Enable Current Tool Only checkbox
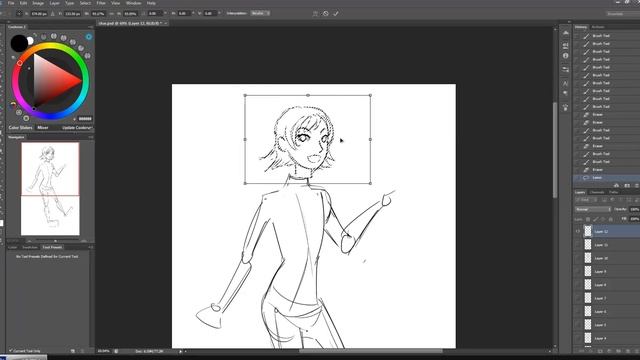 coord(11,351)
